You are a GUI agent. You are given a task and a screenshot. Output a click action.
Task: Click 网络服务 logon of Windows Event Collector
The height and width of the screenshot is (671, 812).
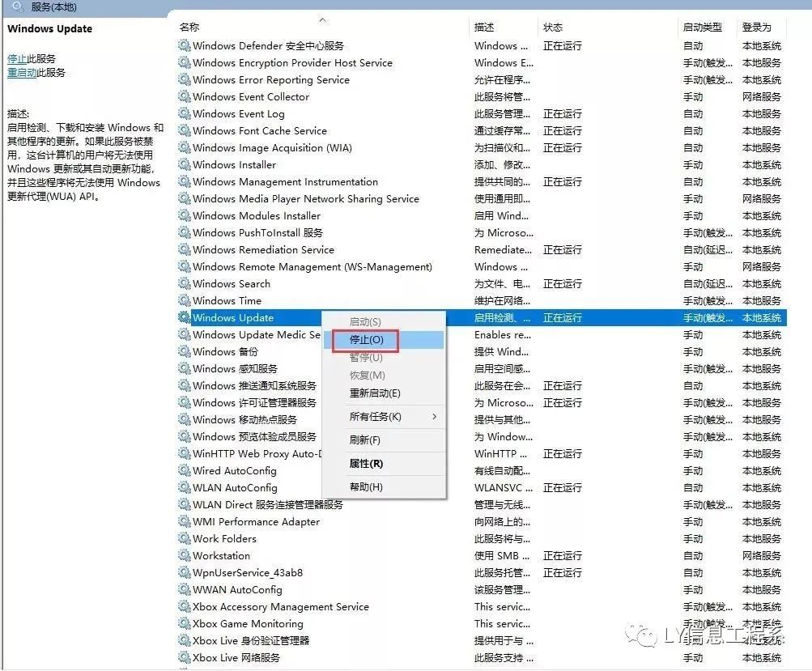(761, 96)
